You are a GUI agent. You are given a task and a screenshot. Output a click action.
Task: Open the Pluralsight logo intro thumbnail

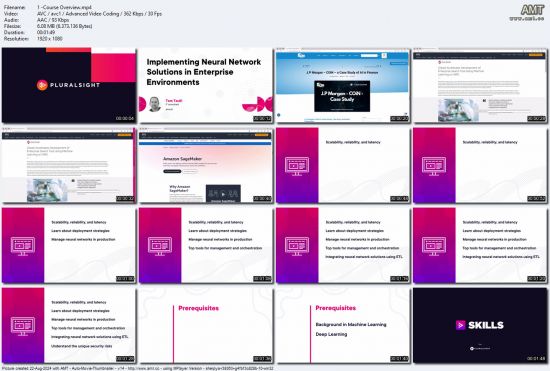click(x=69, y=85)
